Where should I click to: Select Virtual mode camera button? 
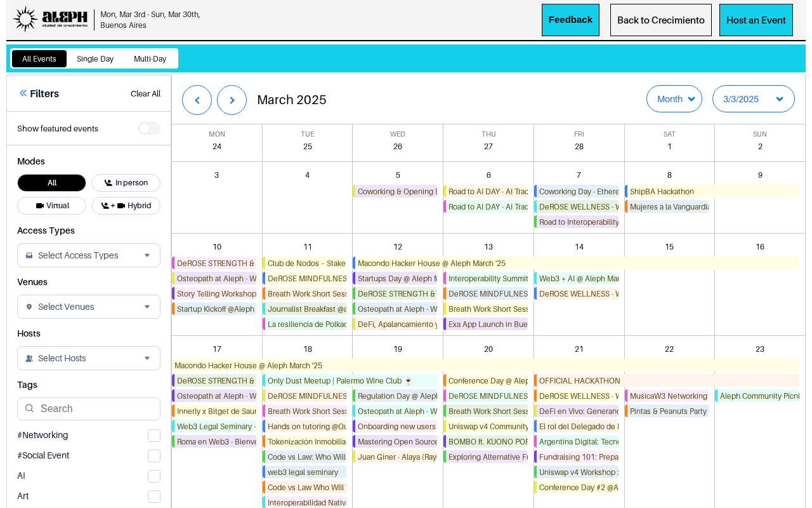coord(52,206)
